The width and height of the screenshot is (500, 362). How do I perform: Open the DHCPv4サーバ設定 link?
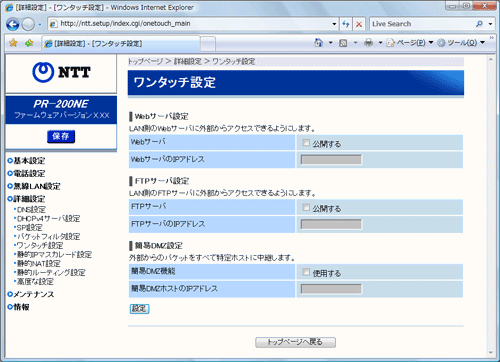48,219
